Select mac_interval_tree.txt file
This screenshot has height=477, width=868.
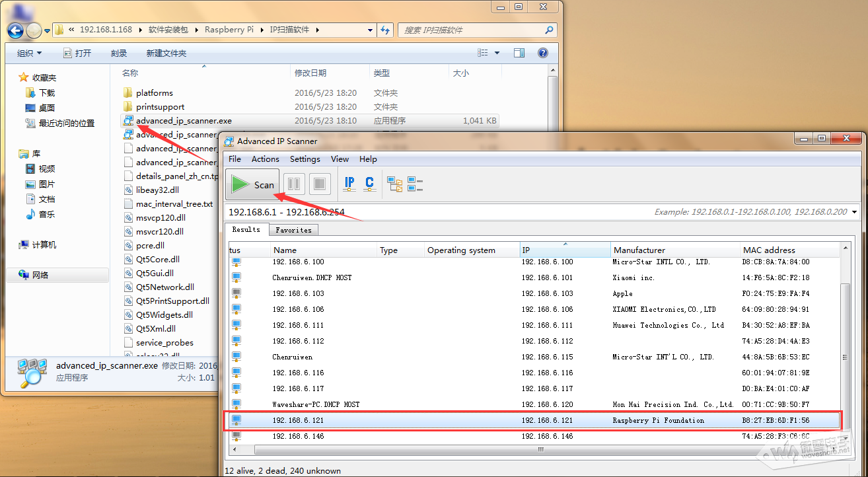174,203
